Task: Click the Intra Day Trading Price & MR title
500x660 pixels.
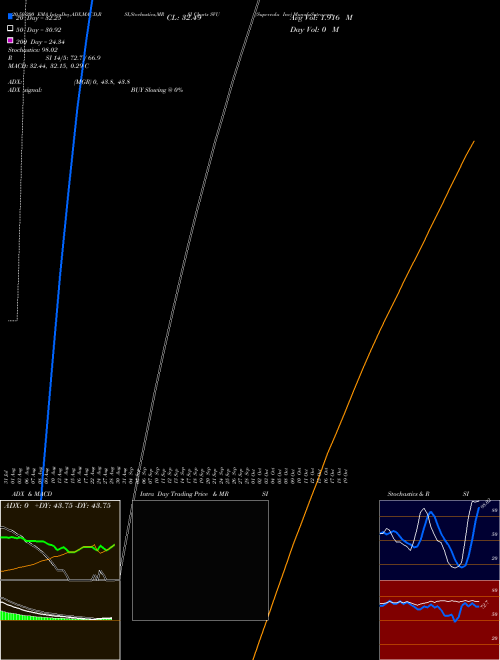Action: [x=184, y=494]
